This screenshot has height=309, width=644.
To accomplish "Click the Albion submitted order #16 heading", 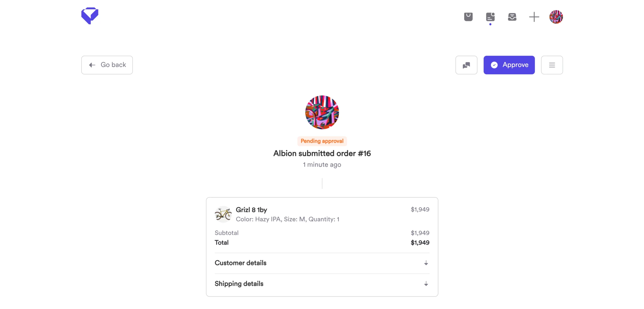I will coord(322,153).
